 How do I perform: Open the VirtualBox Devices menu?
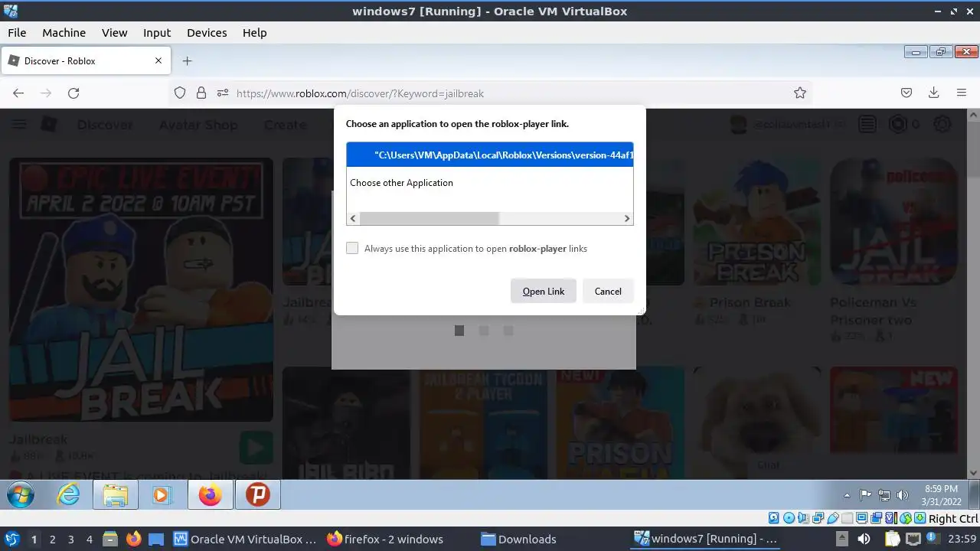pyautogui.click(x=207, y=32)
